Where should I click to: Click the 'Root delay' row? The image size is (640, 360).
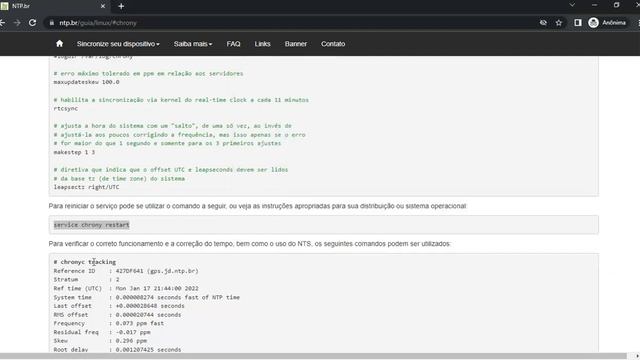coord(118,350)
